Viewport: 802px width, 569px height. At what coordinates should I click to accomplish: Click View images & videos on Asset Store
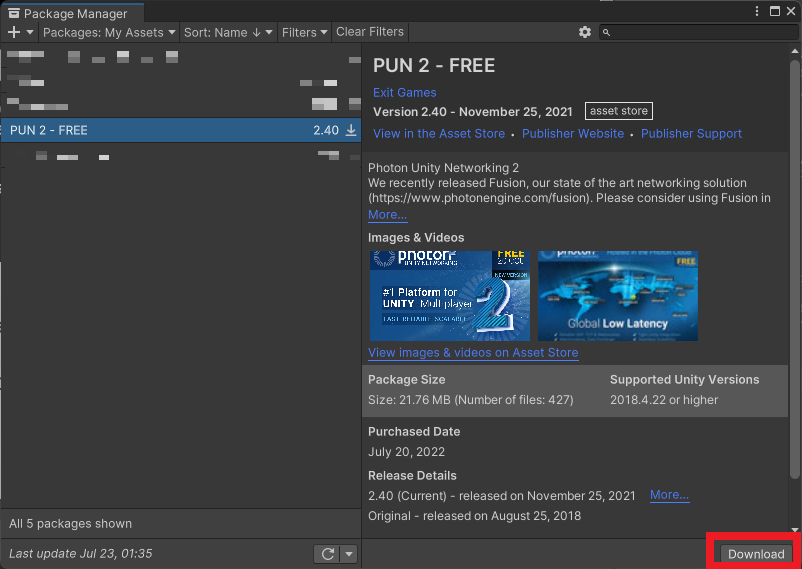[x=473, y=353]
